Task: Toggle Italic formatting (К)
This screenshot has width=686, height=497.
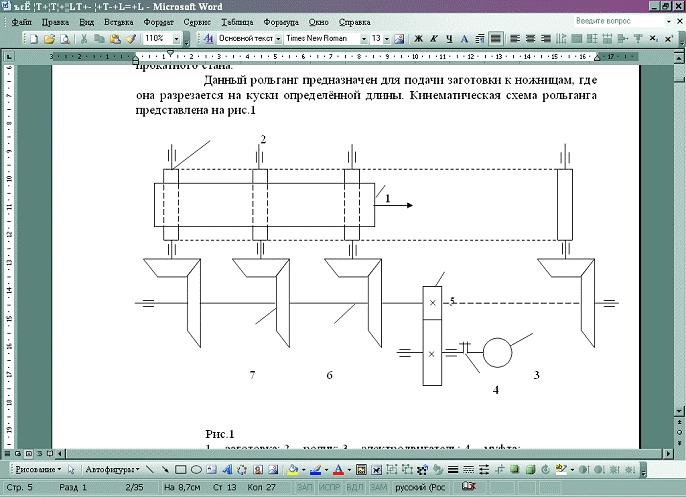Action: tap(434, 38)
